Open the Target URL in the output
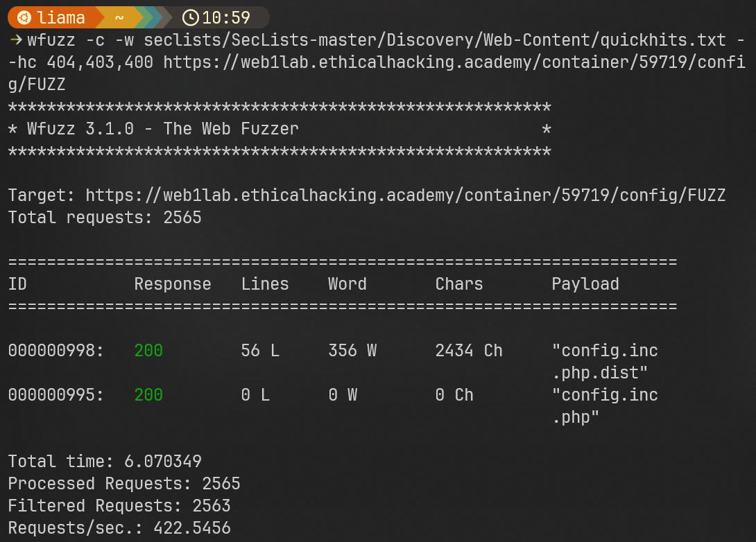 tap(405, 195)
